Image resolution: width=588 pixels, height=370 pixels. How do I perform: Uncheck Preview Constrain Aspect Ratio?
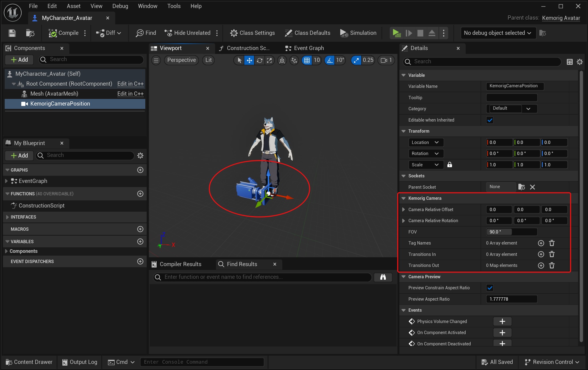click(x=490, y=288)
